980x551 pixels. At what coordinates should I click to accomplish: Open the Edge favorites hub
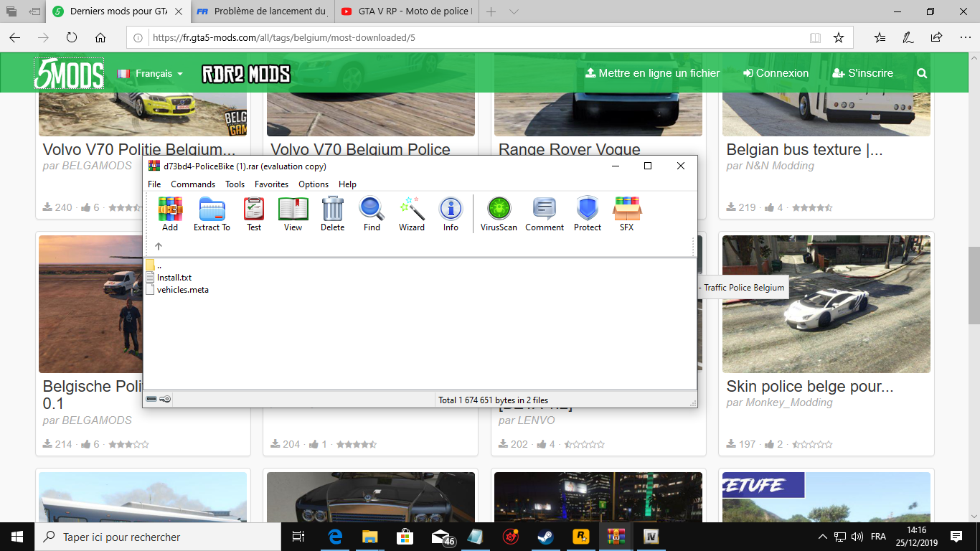tap(880, 37)
